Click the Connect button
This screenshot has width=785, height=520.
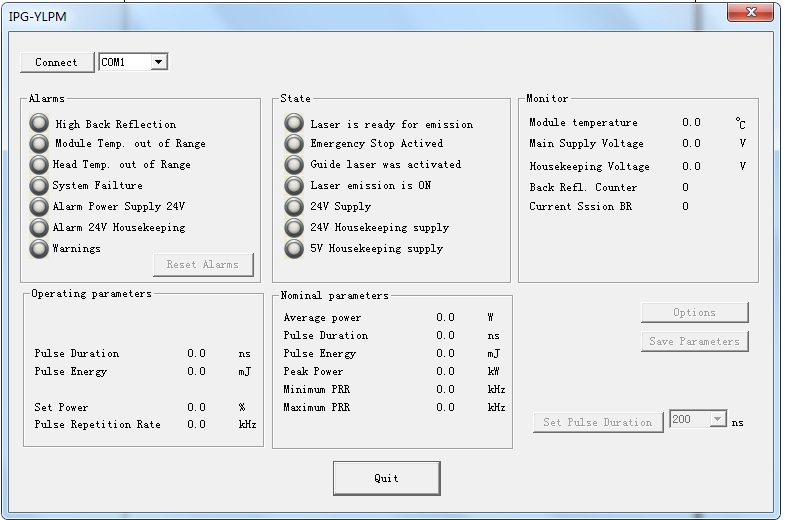tap(57, 63)
